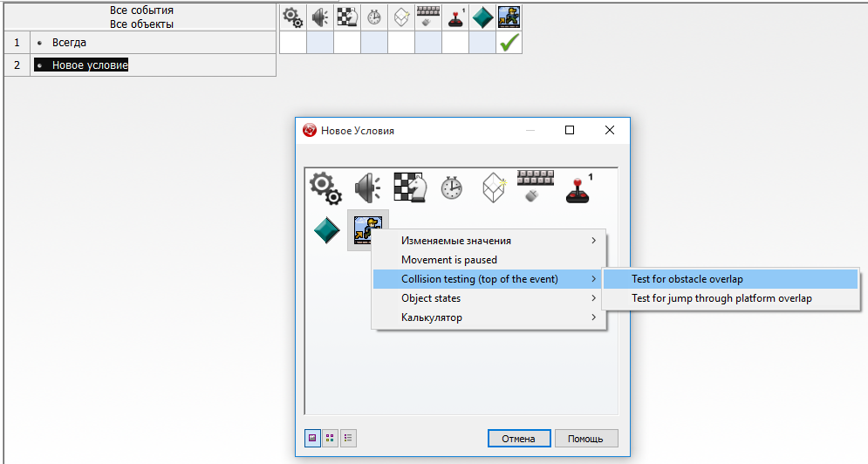The image size is (868, 464).
Task: Click the platform movement icon in the header row
Action: tap(509, 17)
